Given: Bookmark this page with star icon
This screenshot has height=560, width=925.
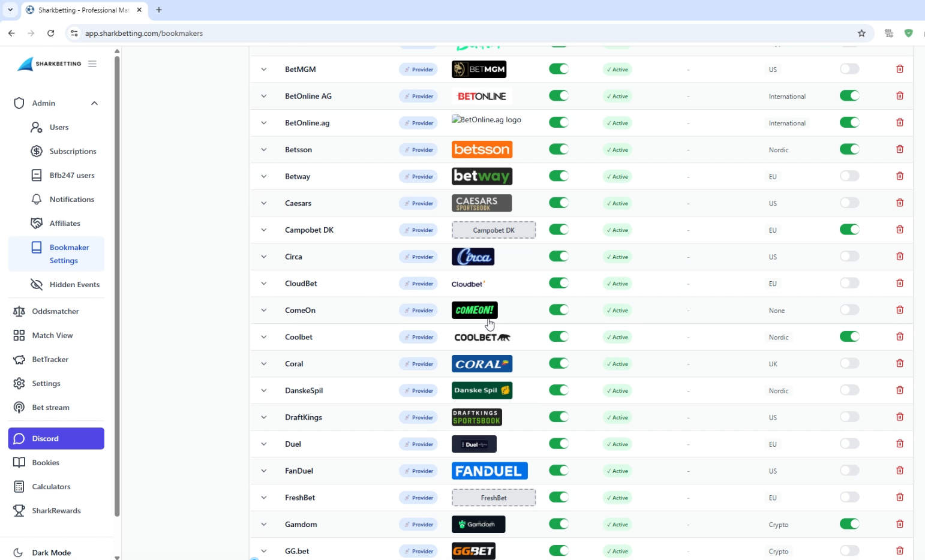Looking at the screenshot, I should click(x=861, y=33).
